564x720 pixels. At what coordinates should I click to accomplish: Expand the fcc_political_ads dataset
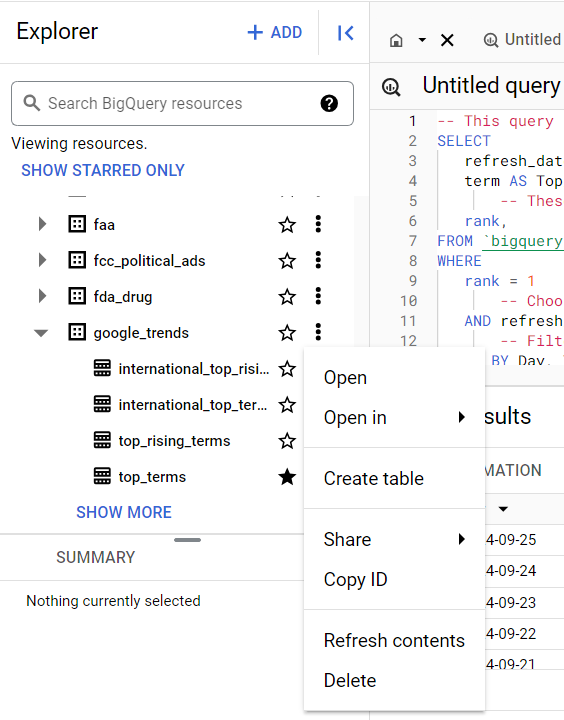pyautogui.click(x=42, y=260)
